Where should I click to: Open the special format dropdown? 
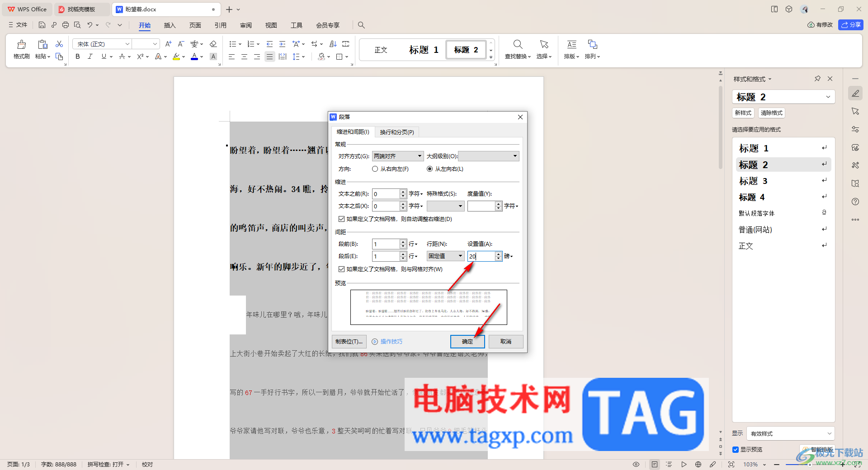coord(445,206)
